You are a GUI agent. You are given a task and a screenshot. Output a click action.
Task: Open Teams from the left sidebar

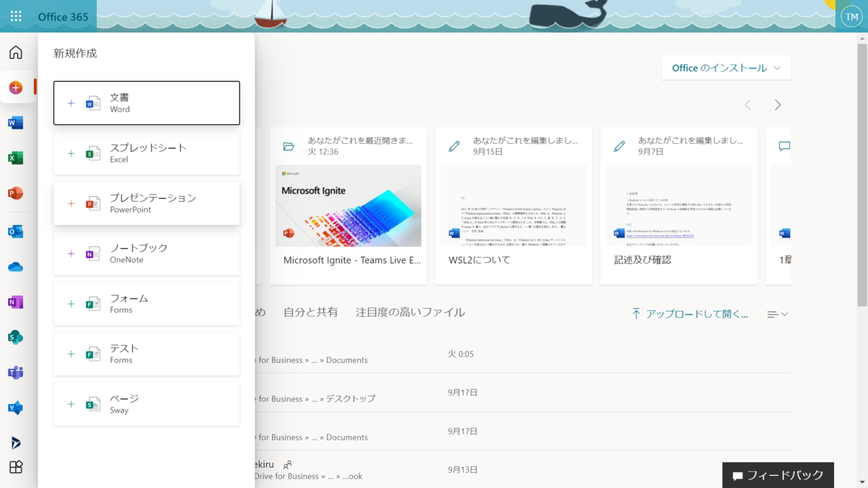pos(15,373)
